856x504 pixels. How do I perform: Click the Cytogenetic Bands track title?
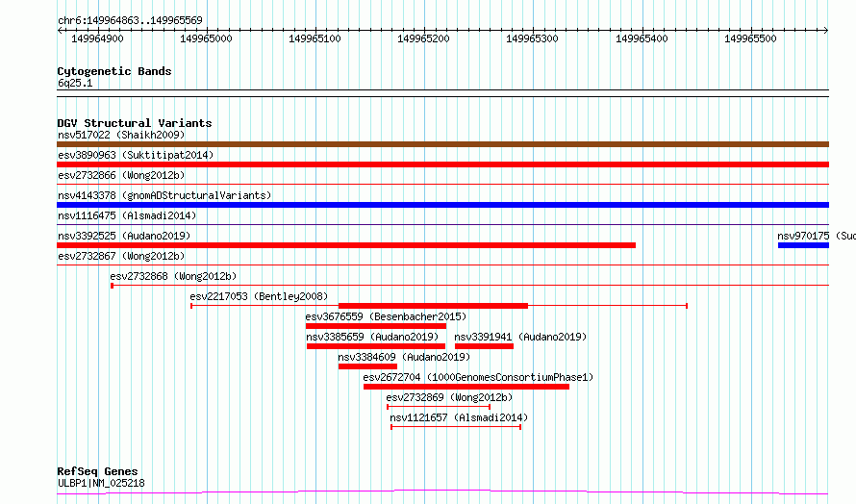click(x=114, y=71)
